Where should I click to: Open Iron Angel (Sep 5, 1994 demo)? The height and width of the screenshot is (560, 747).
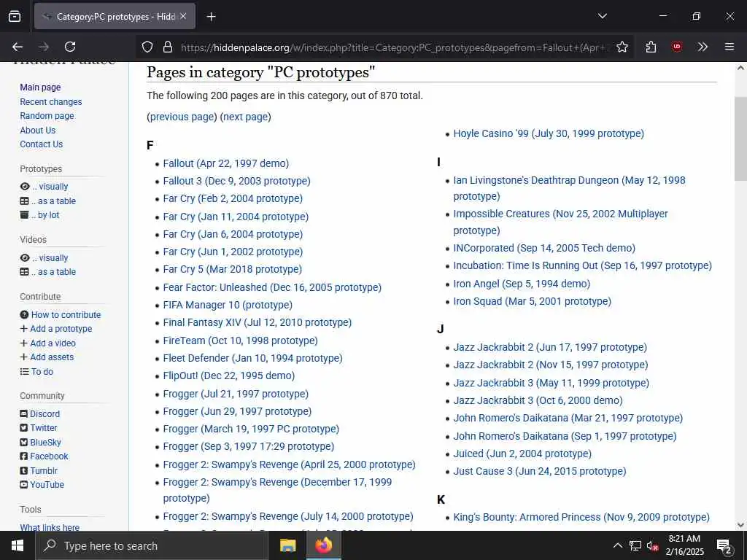click(522, 284)
